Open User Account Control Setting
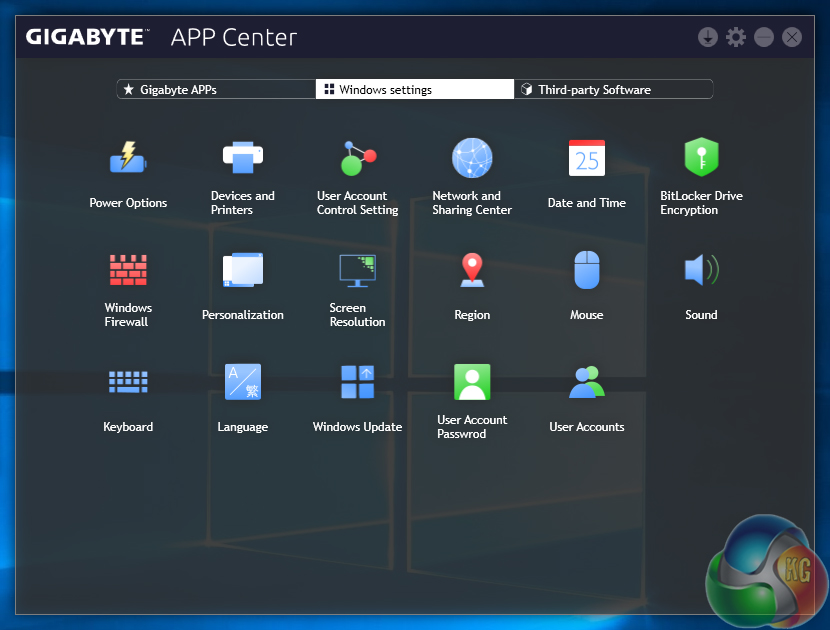This screenshot has width=830, height=630. point(358,158)
